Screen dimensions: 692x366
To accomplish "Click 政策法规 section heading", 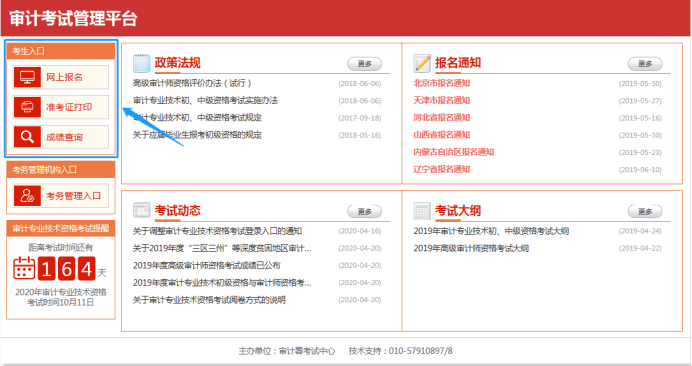I will click(x=177, y=63).
